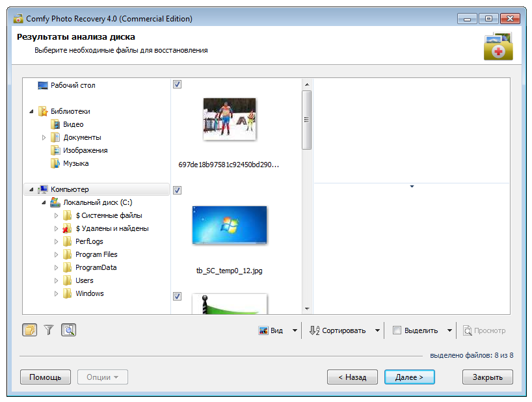Screen dimensions: 532x402
Task: Select Компьютер in the folder tree
Action: (x=70, y=189)
